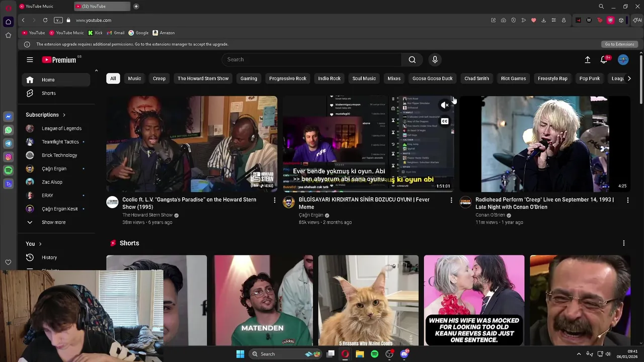Open WhatsApp in the Opera sidebar
The image size is (644, 362).
coord(8,130)
